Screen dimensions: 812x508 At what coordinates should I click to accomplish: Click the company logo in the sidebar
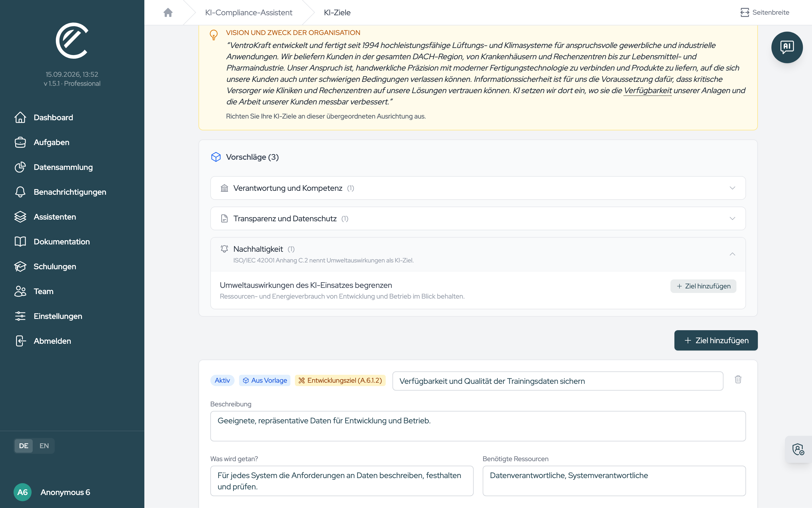pos(72,41)
